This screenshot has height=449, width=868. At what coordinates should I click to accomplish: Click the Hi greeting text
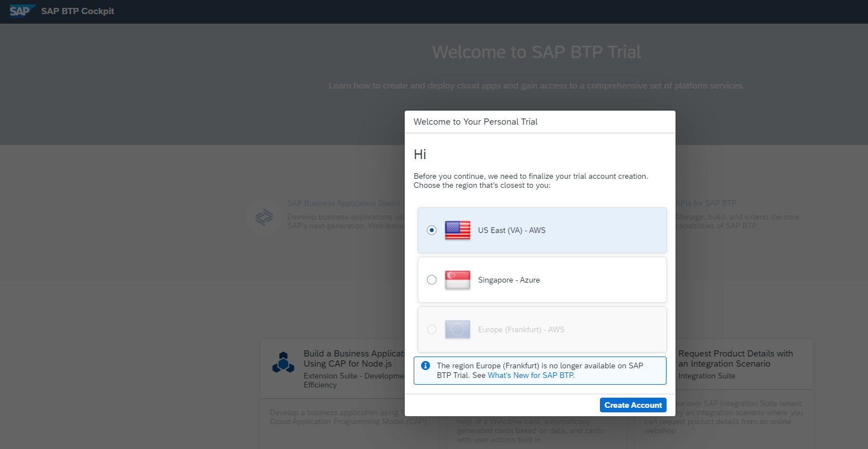(420, 155)
